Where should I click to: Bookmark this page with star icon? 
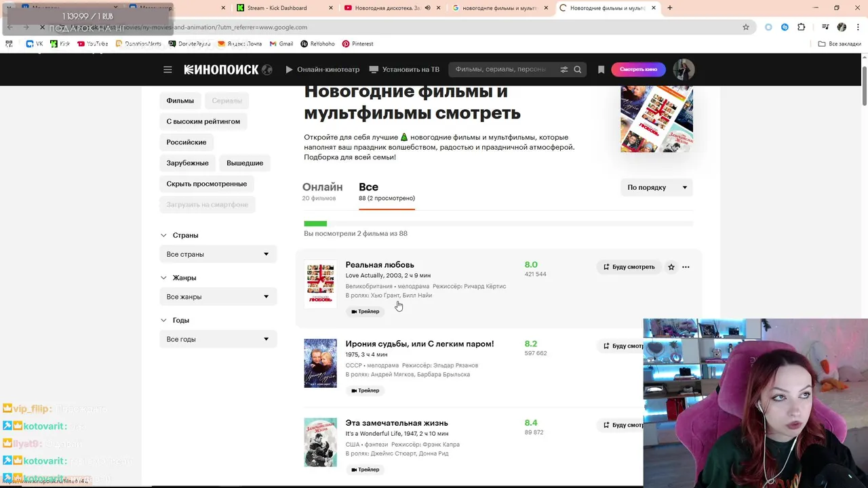point(746,27)
